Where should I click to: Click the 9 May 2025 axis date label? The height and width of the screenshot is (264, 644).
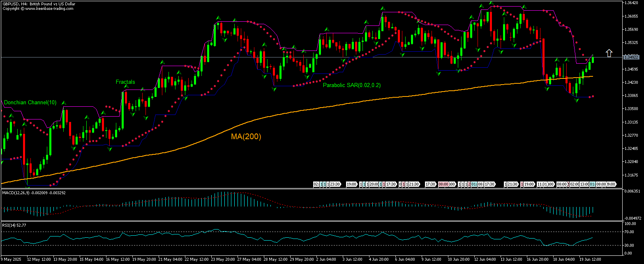[10, 259]
